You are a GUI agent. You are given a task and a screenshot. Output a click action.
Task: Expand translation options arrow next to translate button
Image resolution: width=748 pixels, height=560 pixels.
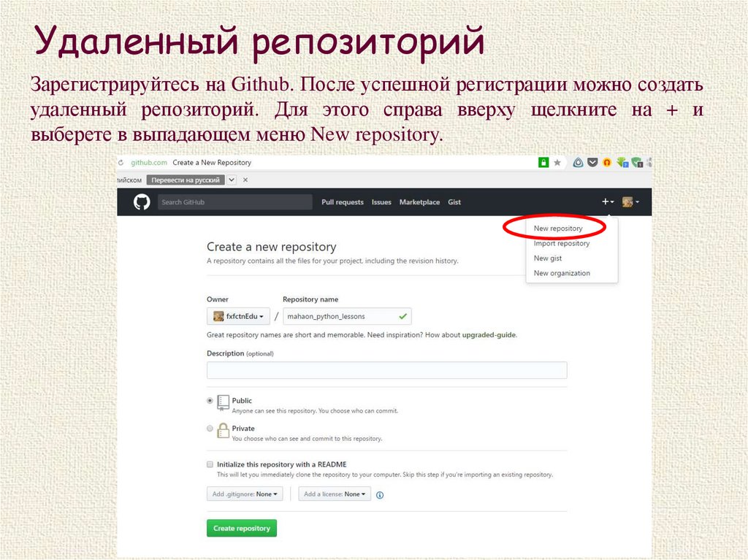pyautogui.click(x=232, y=180)
